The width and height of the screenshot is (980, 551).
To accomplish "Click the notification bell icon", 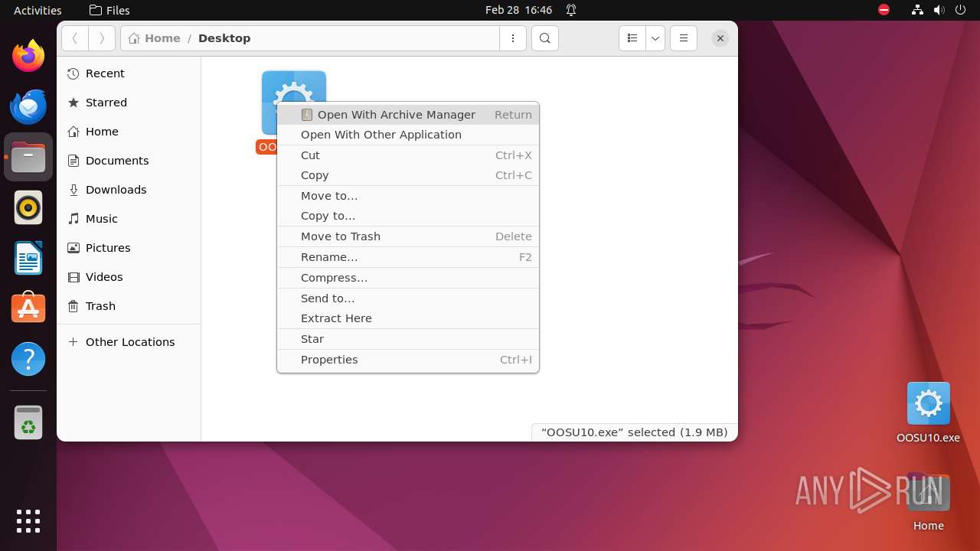I will [x=571, y=10].
